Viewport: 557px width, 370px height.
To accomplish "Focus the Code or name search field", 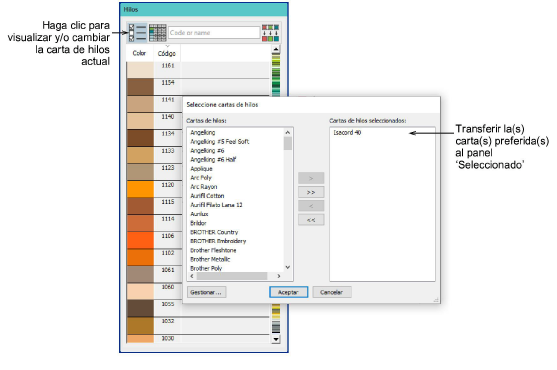I will point(214,33).
